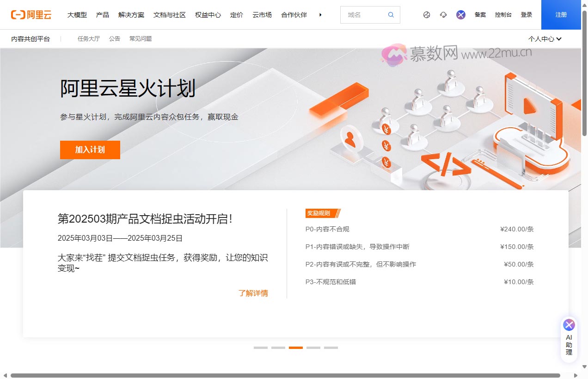The height and width of the screenshot is (379, 588).
Task: Click the 控制台 link
Action: tap(503, 15)
